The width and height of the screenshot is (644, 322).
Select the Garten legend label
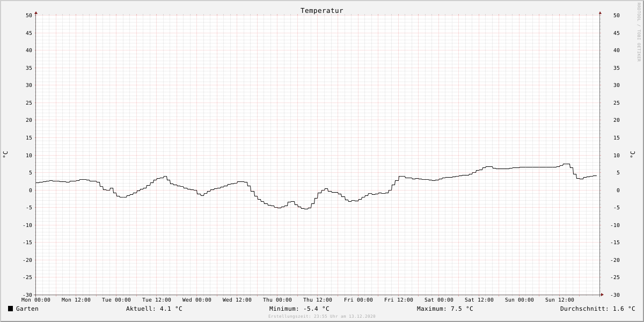(x=27, y=309)
